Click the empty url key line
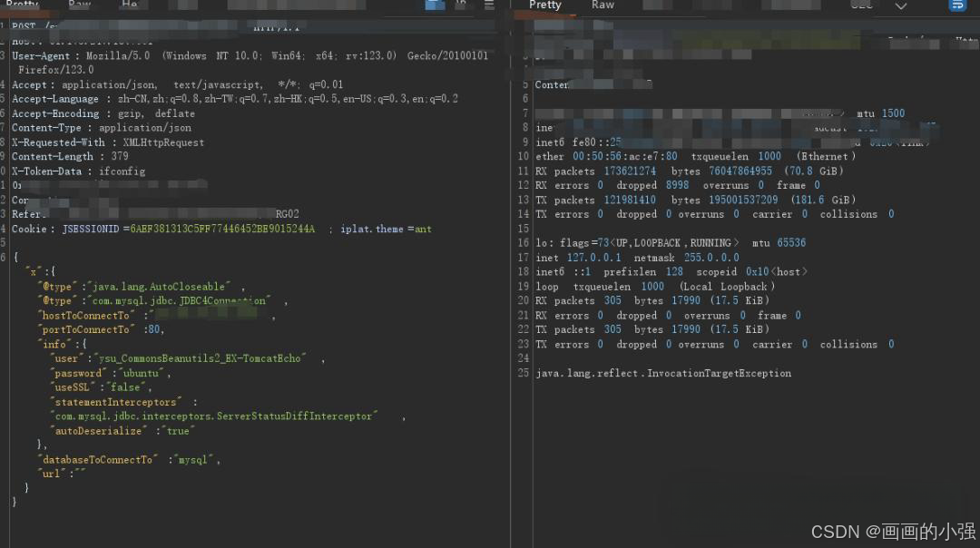The height and width of the screenshot is (548, 980). (62, 474)
